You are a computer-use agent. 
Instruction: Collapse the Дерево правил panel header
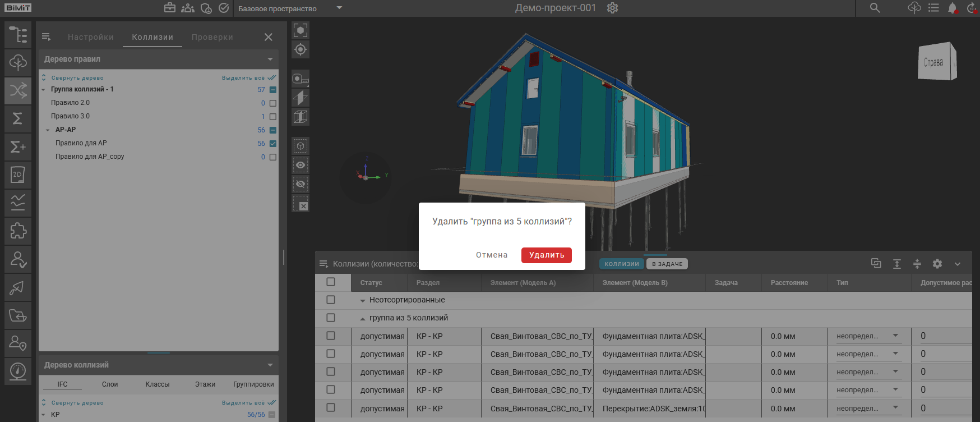click(x=270, y=59)
